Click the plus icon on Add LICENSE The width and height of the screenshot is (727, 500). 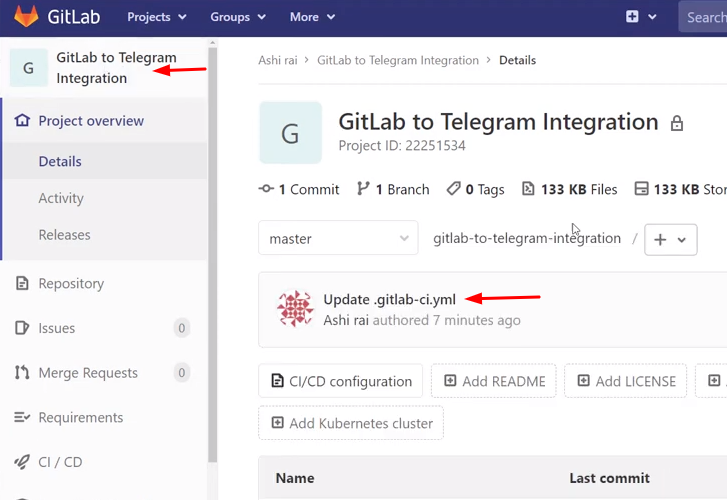point(583,381)
